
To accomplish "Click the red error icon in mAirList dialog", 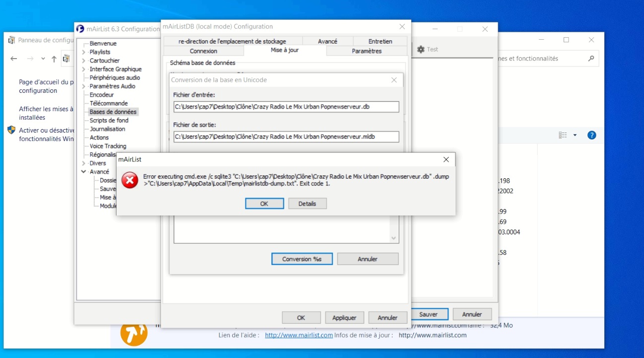I will coord(130,181).
